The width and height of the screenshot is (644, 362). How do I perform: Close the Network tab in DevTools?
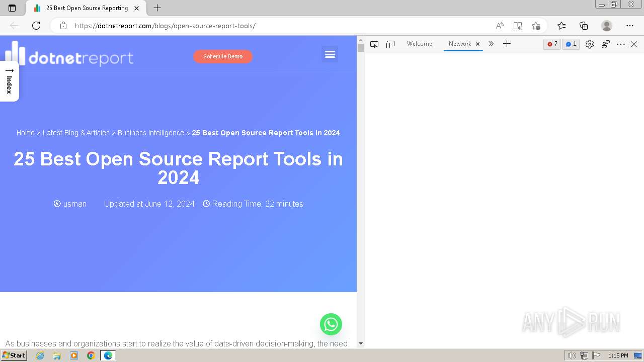pyautogui.click(x=478, y=44)
